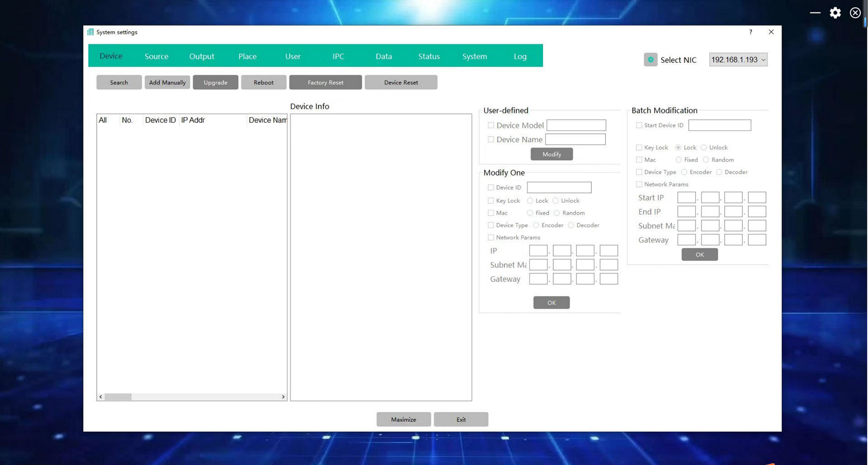Enable the Device Model checkbox
This screenshot has height=465, width=868.
tap(491, 125)
